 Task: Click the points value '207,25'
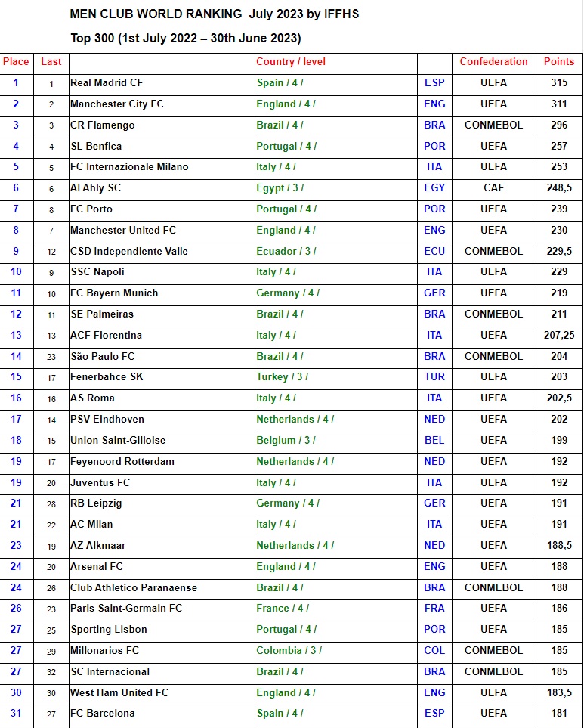coord(559,335)
